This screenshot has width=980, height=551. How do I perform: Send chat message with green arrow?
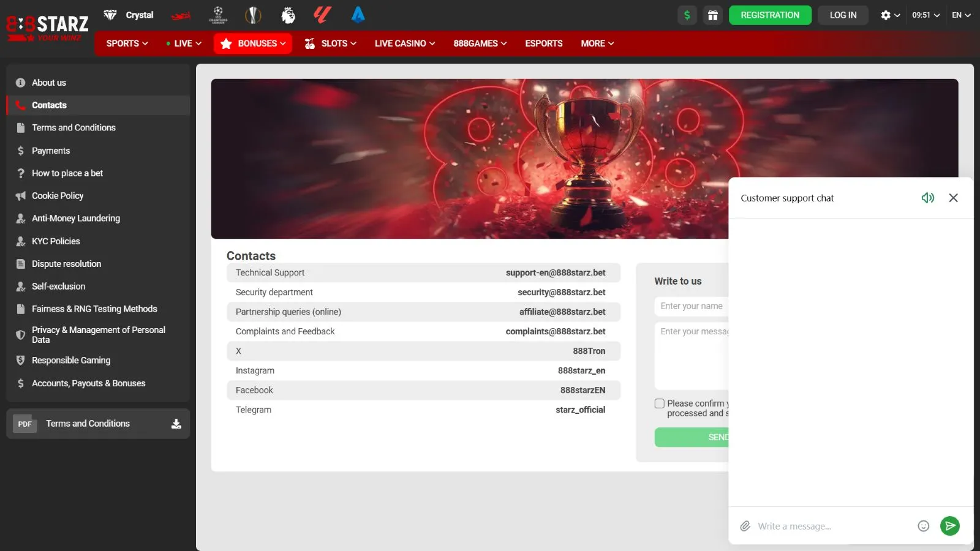(949, 526)
